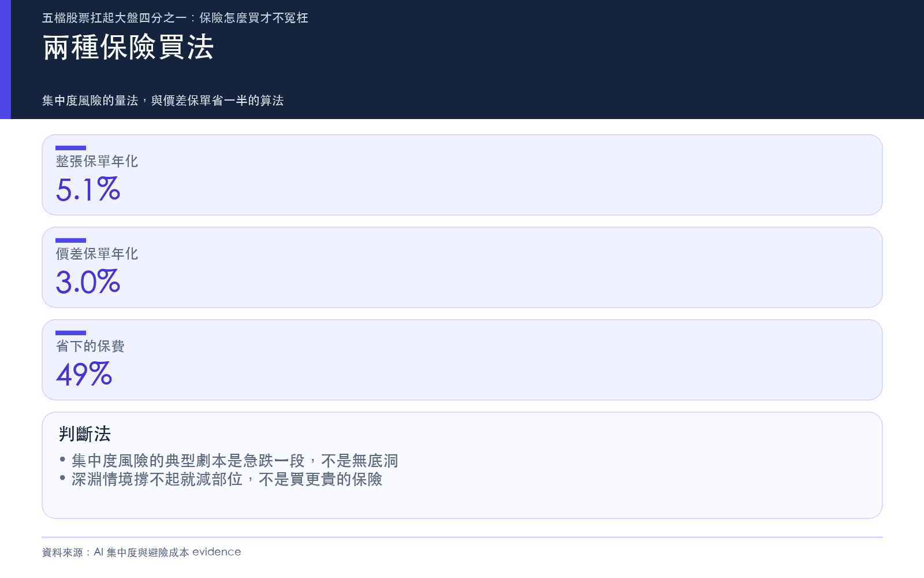Click the label 整張保單年化
Image resolution: width=924 pixels, height=578 pixels.
click(x=97, y=161)
